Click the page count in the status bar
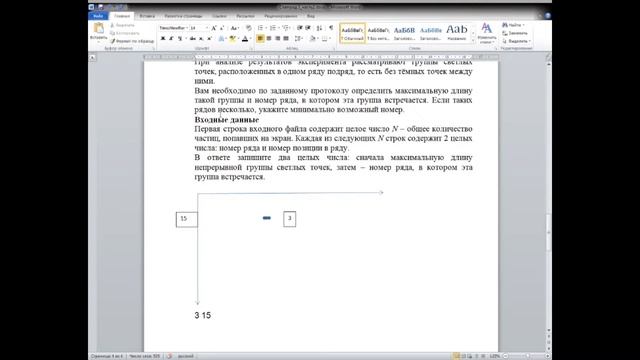Screen dimensions: 640x360 point(107,356)
